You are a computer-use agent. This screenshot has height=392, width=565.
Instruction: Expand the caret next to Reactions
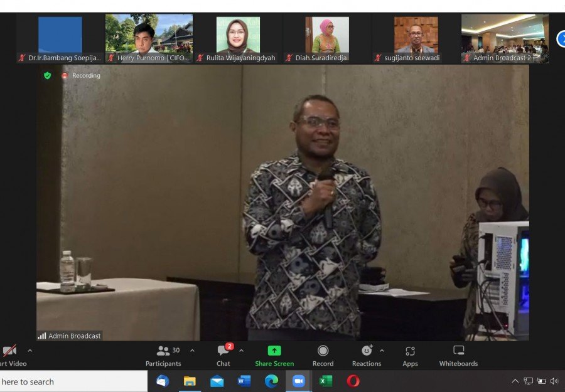point(382,351)
